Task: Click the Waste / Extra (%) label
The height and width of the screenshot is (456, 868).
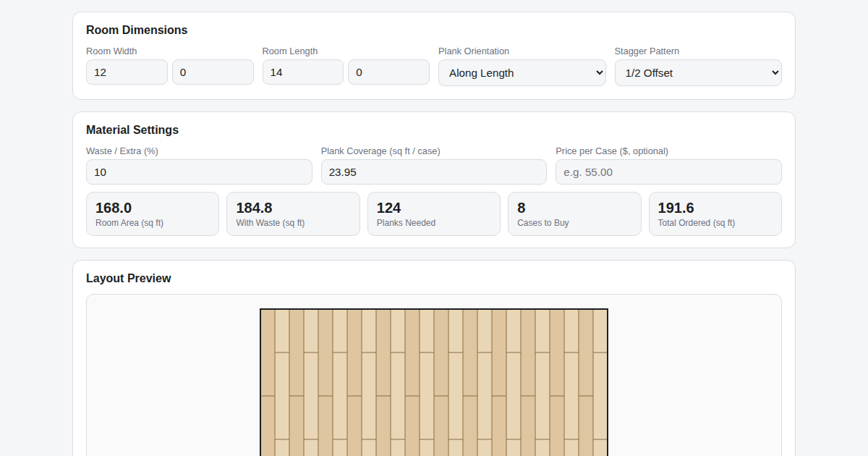Action: coord(122,151)
